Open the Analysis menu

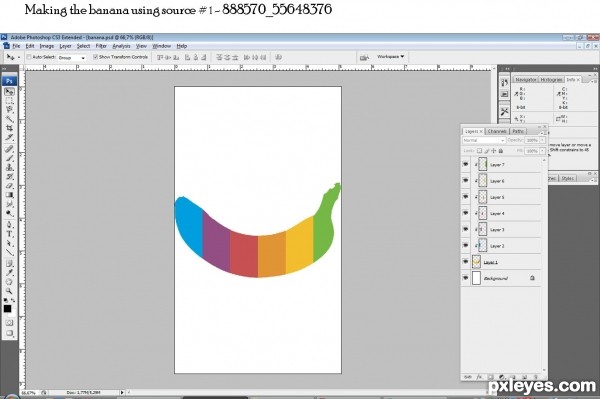pos(121,46)
